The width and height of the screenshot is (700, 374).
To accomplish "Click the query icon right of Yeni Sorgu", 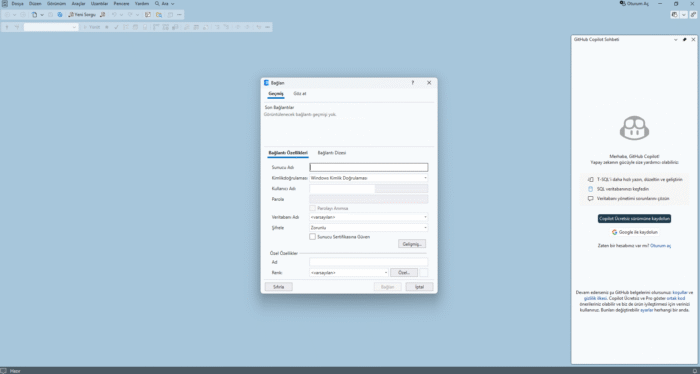I will pyautogui.click(x=103, y=15).
